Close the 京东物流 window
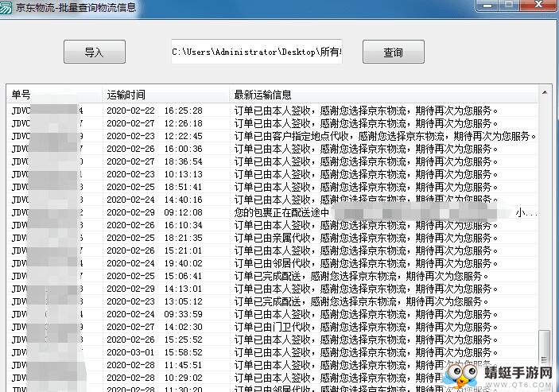Screen dimensions: 559x392 (x=538, y=5)
